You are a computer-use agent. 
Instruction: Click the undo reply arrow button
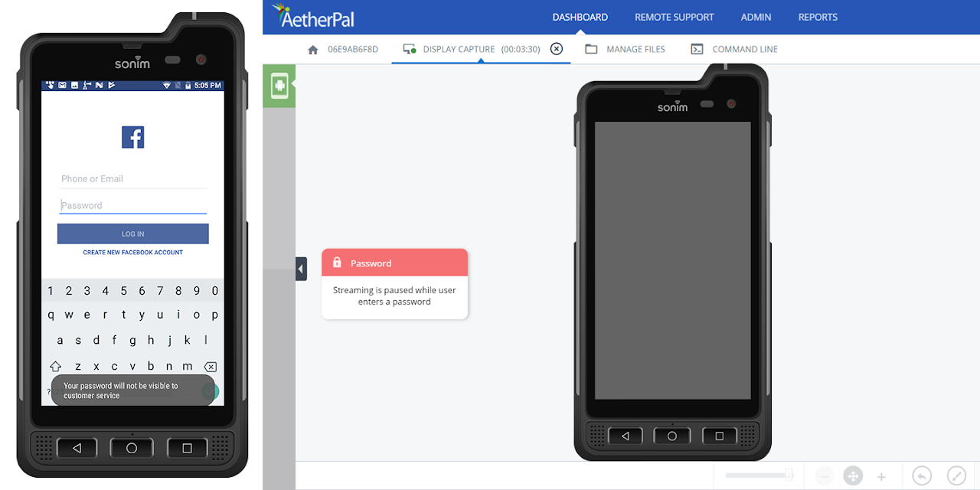click(x=922, y=476)
